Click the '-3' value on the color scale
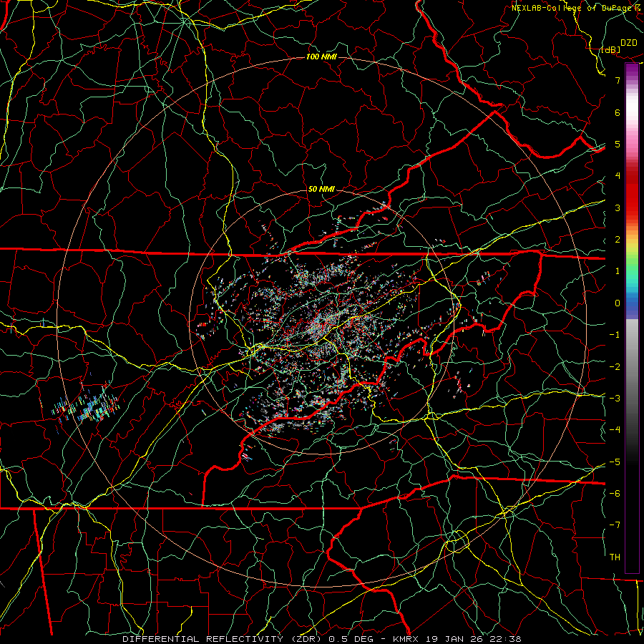 615,399
